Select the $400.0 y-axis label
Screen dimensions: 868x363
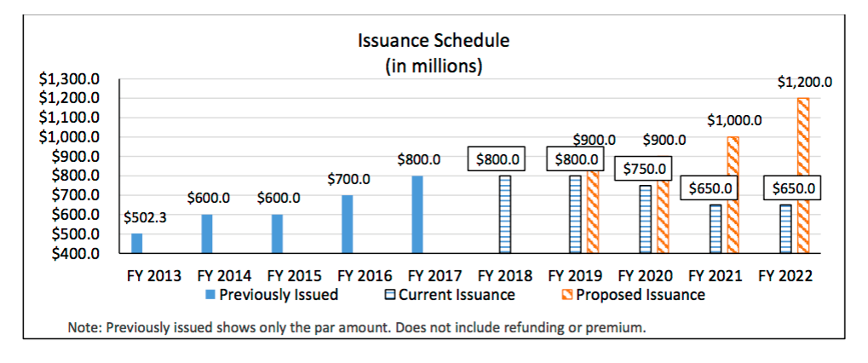pyautogui.click(x=77, y=254)
